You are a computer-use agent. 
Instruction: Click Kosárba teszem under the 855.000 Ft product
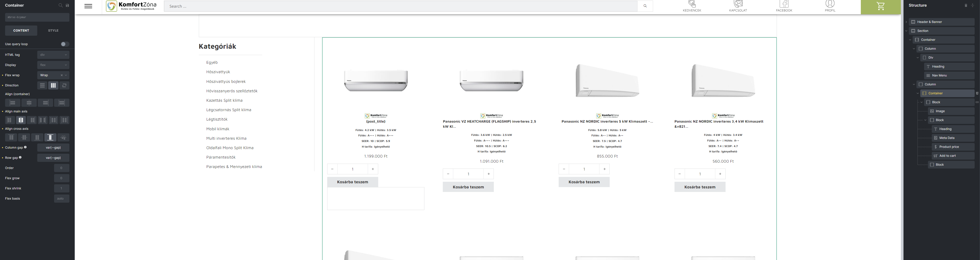click(x=584, y=182)
